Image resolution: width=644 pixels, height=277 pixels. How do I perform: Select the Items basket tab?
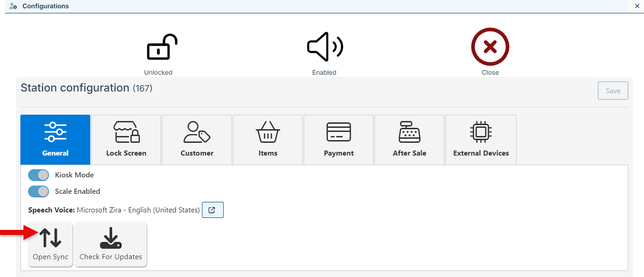pos(268,140)
